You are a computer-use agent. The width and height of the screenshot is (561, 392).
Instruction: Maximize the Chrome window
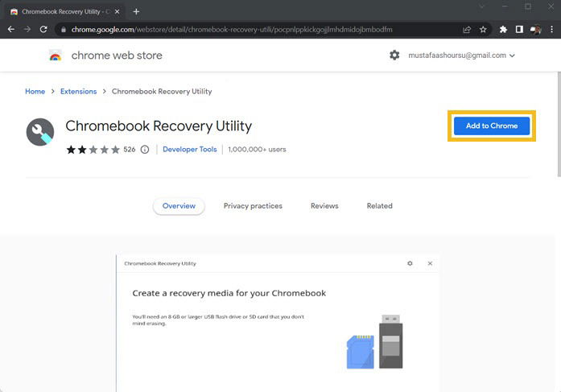[x=528, y=6]
